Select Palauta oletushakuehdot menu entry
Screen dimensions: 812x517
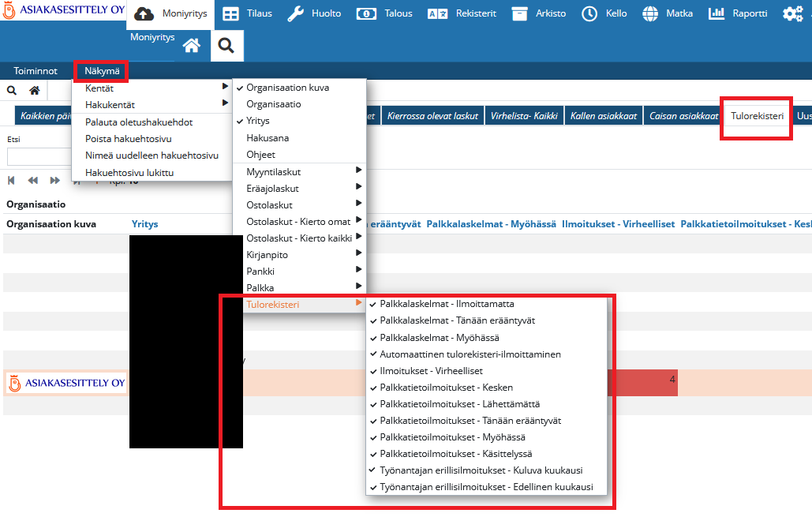(139, 122)
